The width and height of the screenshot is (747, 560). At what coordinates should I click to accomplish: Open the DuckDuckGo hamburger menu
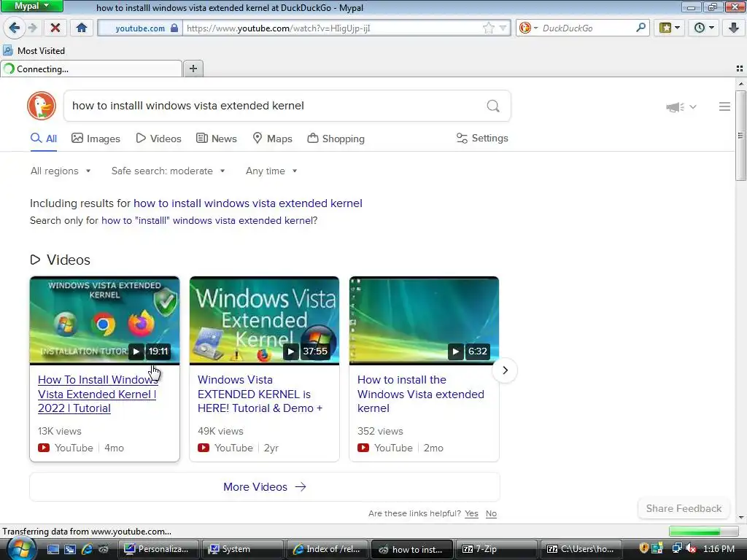pos(724,106)
